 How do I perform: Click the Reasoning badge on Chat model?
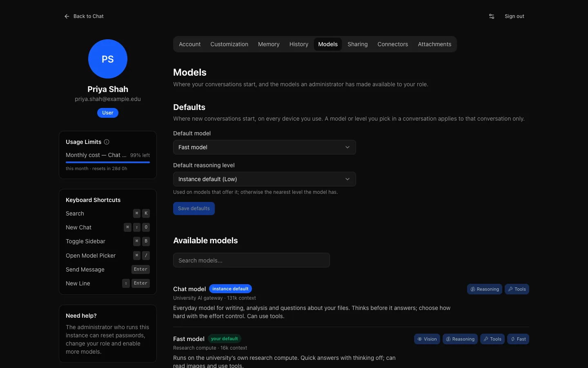tap(485, 289)
